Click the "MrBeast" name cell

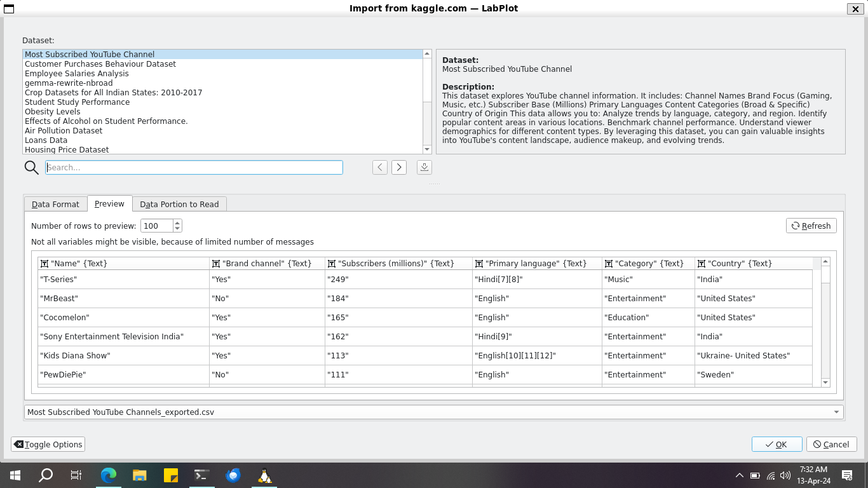coord(123,298)
